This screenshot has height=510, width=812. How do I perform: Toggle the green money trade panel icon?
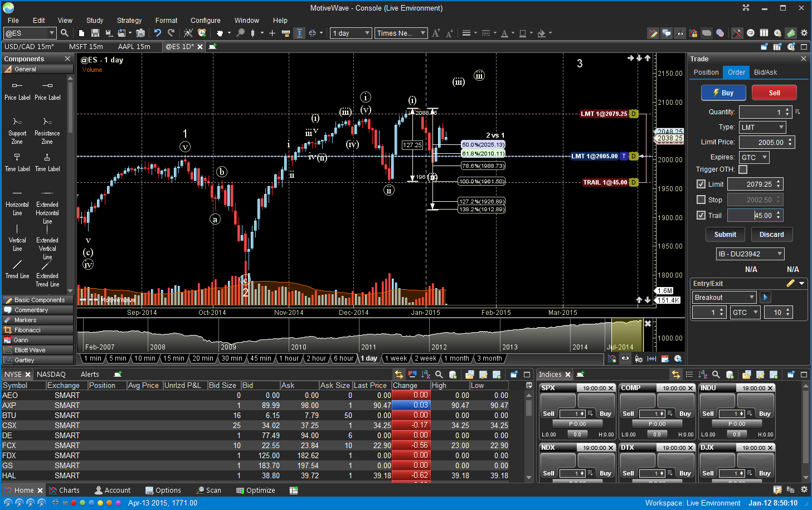(791, 33)
